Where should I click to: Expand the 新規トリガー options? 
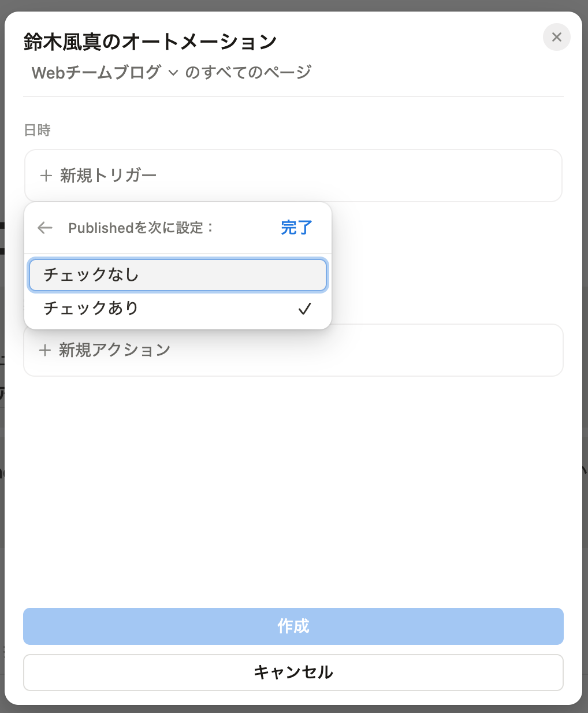tap(107, 176)
